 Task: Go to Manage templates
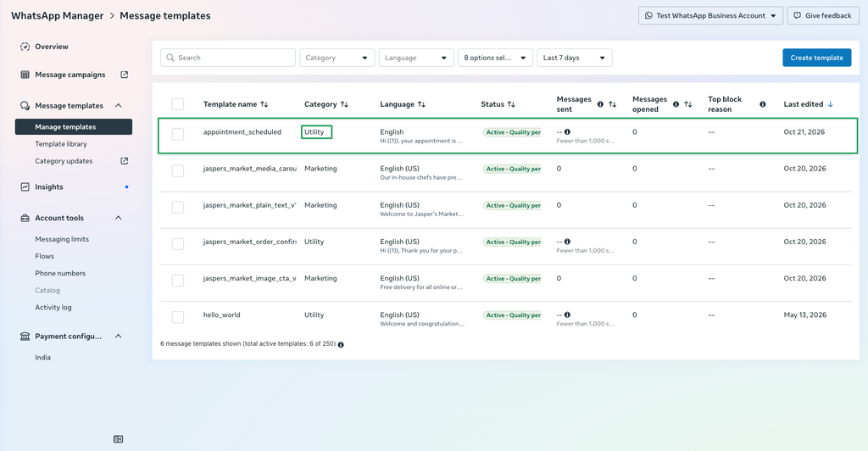74,126
